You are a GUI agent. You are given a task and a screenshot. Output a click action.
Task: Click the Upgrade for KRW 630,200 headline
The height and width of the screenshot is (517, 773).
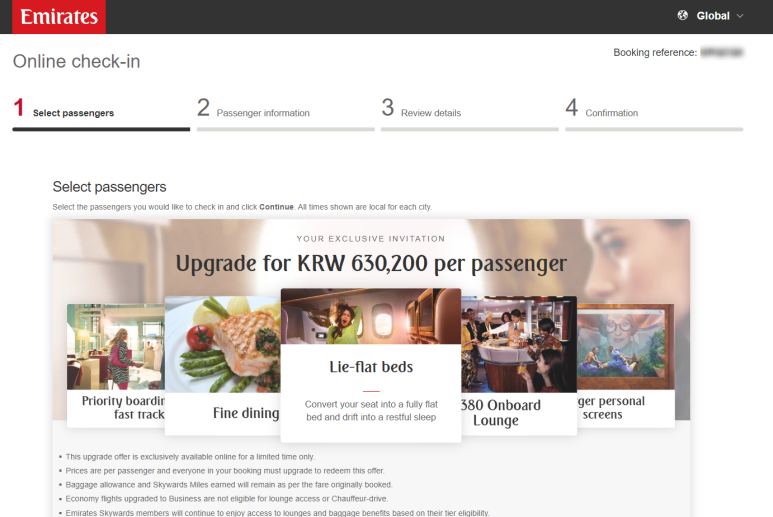tap(371, 264)
